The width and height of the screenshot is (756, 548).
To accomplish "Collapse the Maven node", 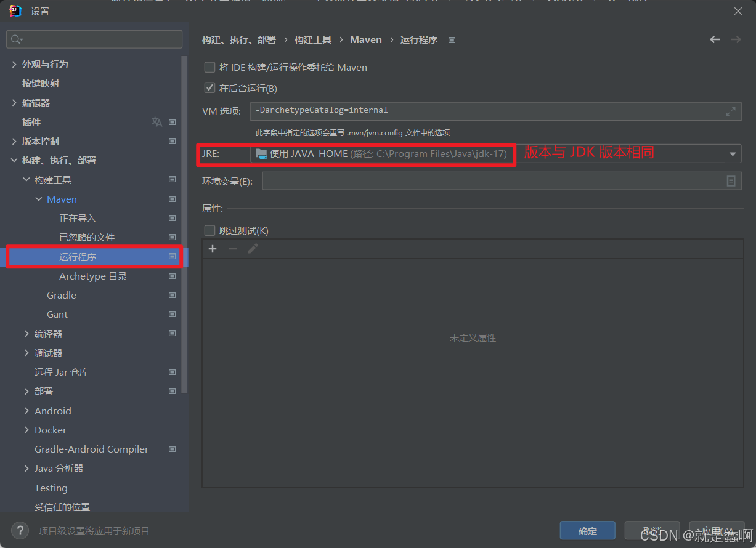I will pyautogui.click(x=39, y=199).
